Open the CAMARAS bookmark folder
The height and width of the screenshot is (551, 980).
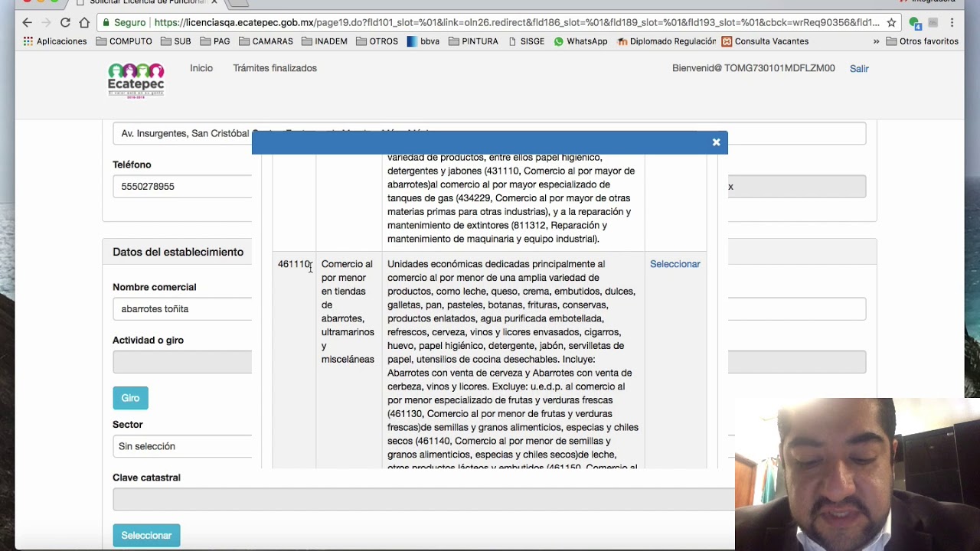pyautogui.click(x=266, y=41)
